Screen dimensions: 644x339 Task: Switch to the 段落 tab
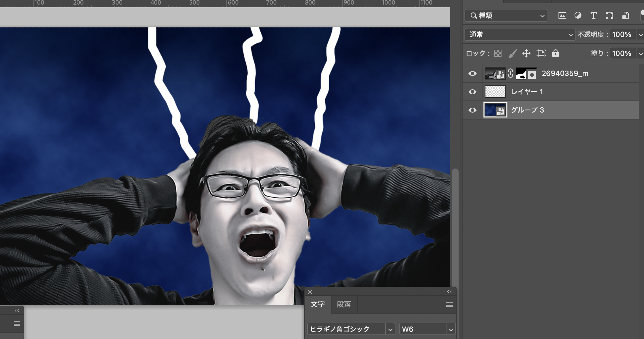coord(344,304)
